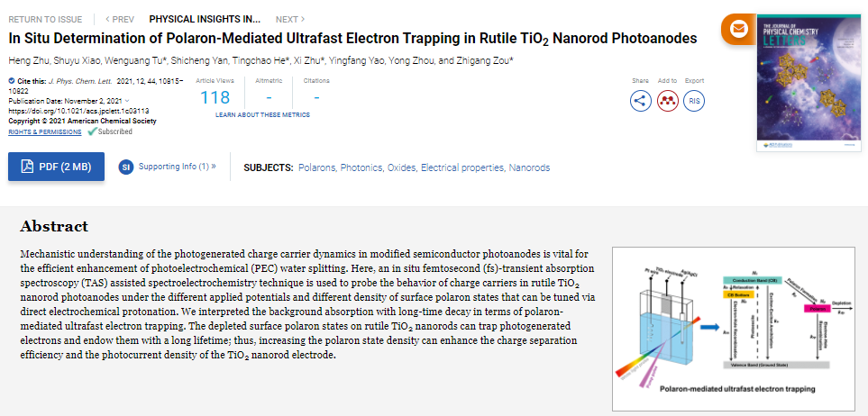Click the PDF file icon

pos(28,167)
